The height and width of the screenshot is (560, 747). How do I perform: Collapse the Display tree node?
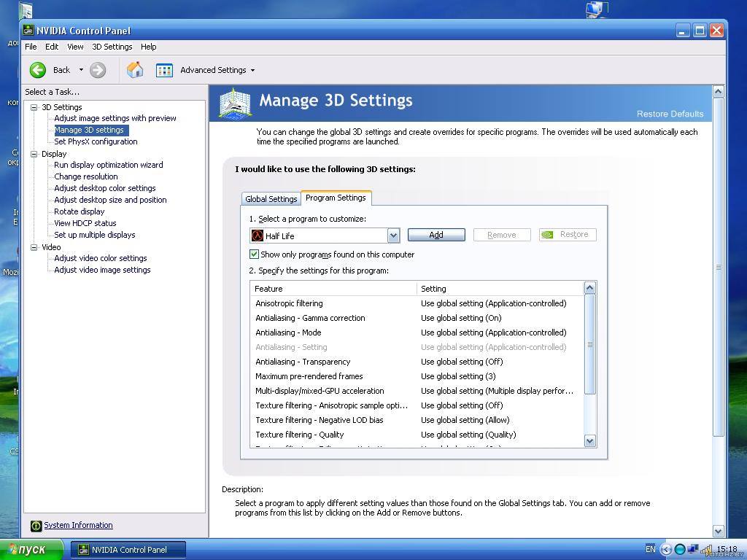tap(34, 154)
